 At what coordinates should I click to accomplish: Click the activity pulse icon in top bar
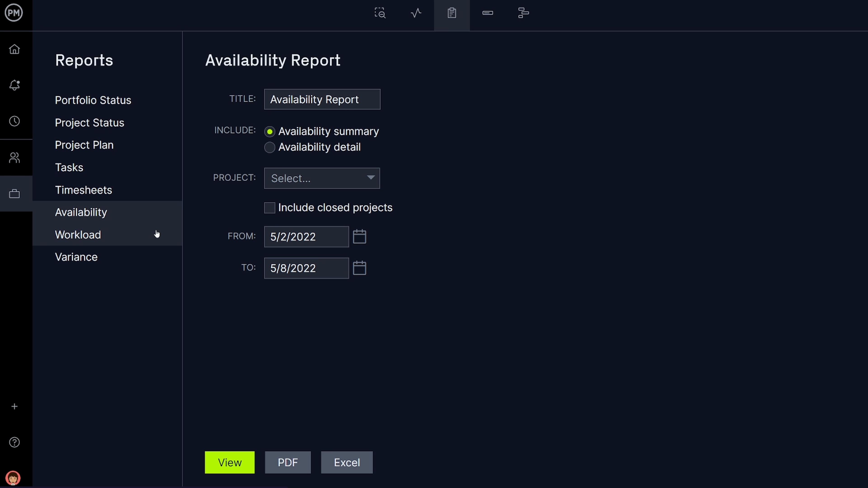(416, 13)
